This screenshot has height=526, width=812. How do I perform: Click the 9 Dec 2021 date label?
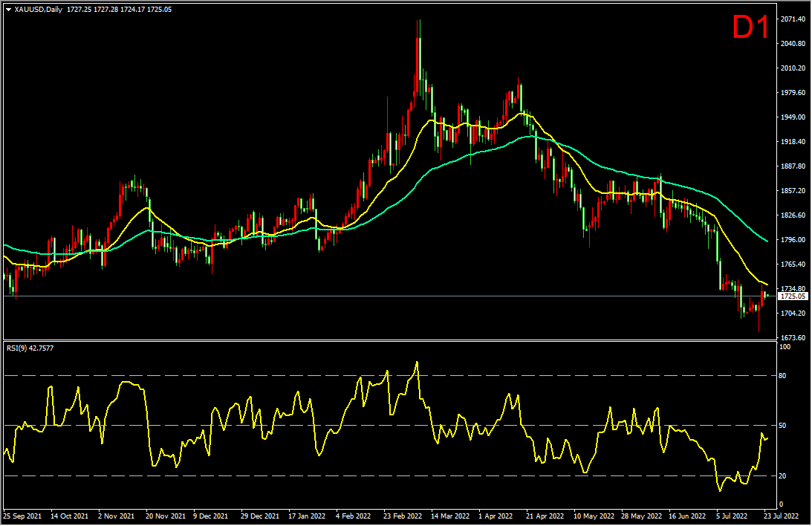tap(211, 516)
